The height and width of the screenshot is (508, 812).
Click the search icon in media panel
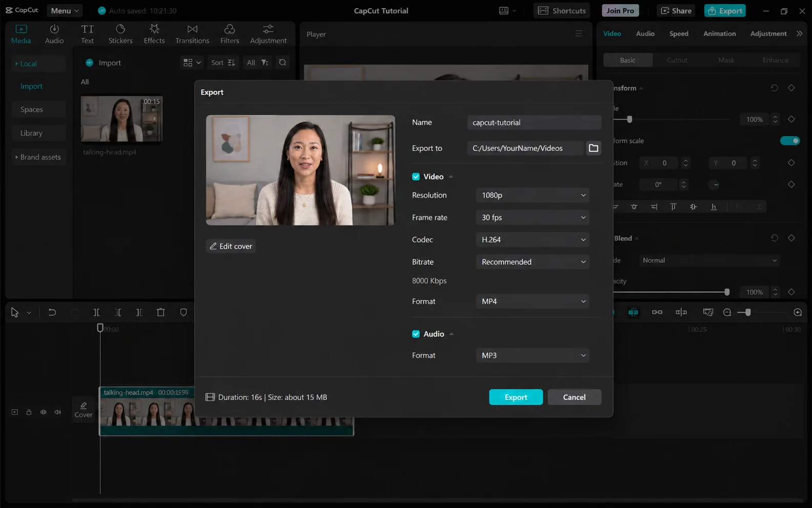pos(283,62)
